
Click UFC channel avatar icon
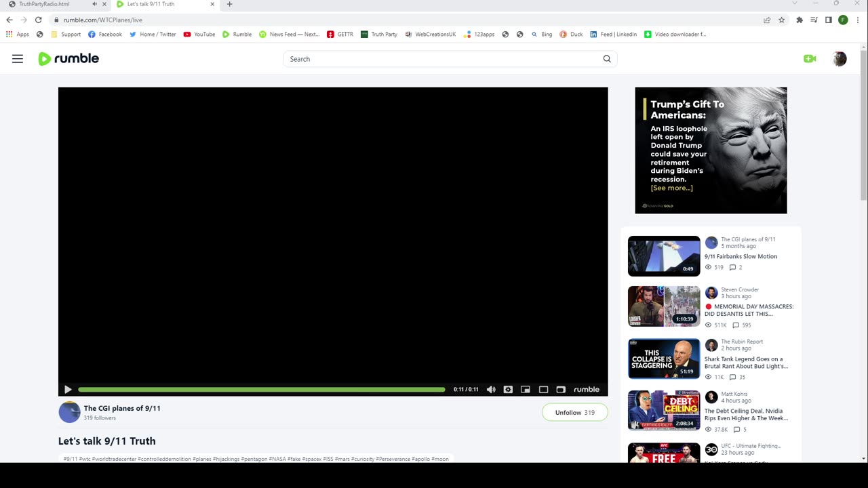[711, 449]
